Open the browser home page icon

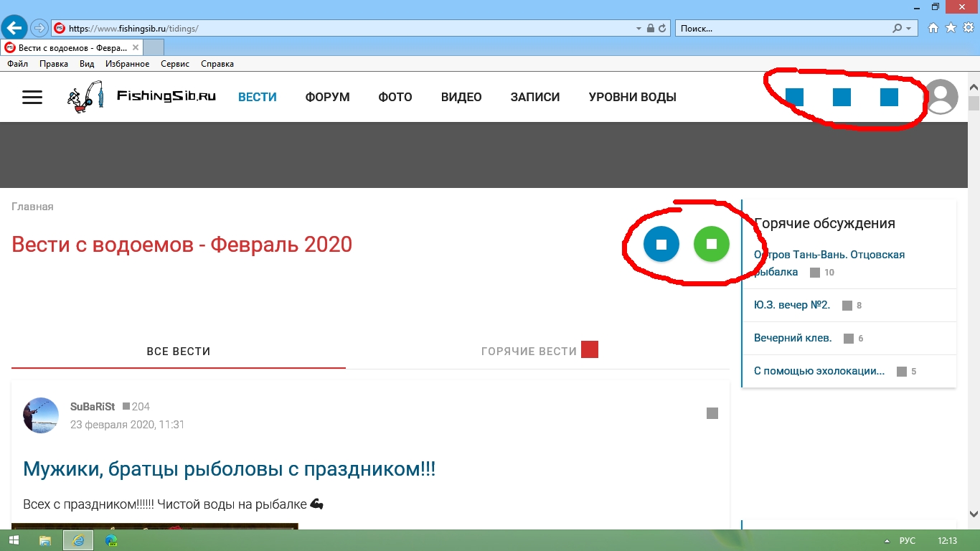(933, 29)
